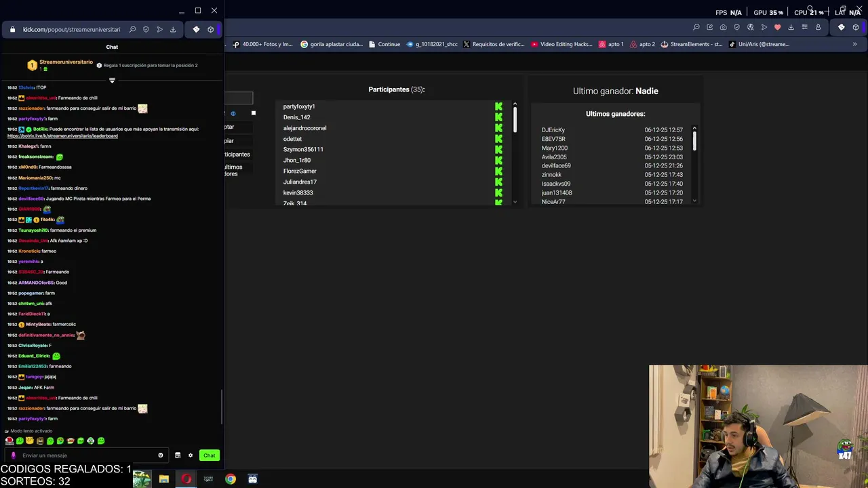Click the cube extensions icon in the Kick popout window

coord(210,29)
